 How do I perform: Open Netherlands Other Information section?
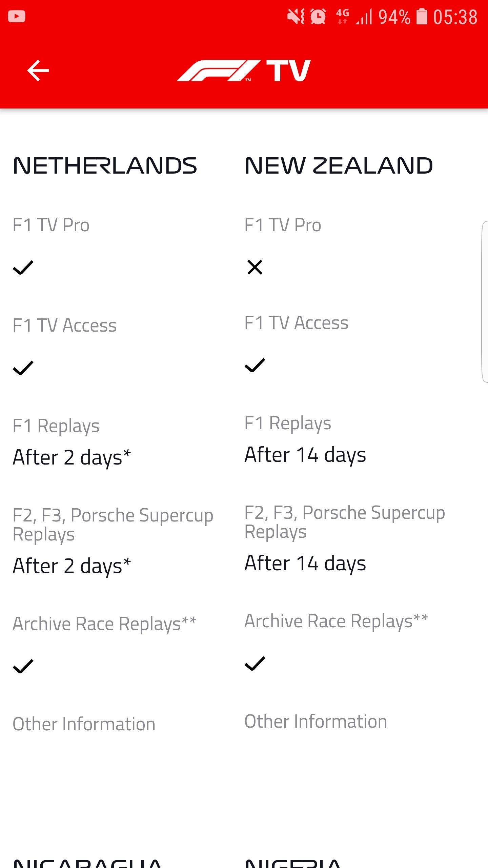tap(84, 724)
